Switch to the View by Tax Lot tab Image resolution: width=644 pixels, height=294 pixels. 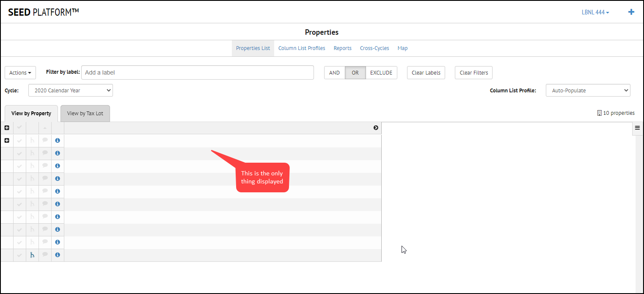pos(85,113)
